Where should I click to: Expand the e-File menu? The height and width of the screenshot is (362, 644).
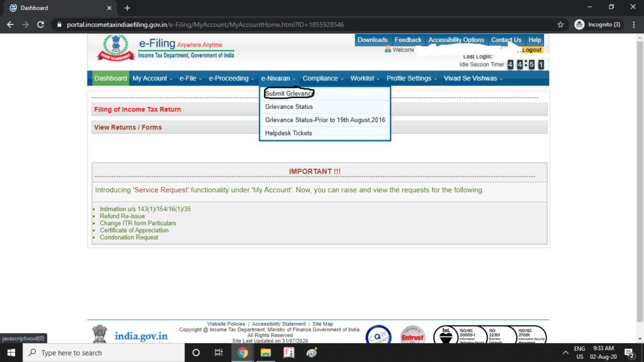(190, 79)
